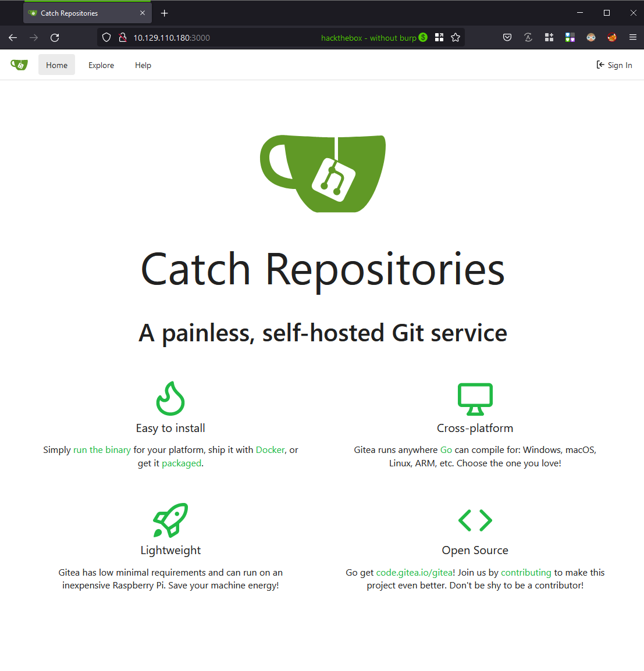The height and width of the screenshot is (671, 644).
Task: Open a new browser tab
Action: (x=165, y=13)
